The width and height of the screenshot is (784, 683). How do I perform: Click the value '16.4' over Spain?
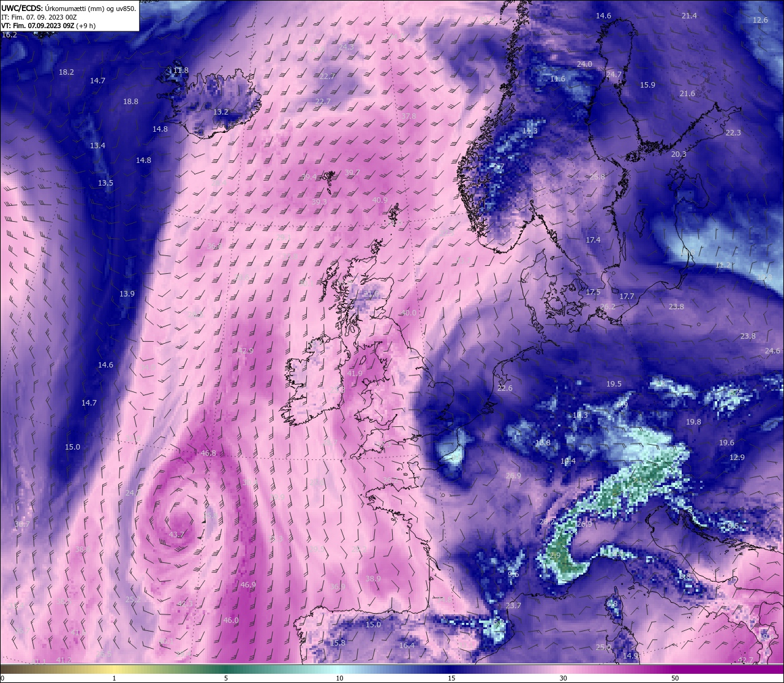coord(407,646)
